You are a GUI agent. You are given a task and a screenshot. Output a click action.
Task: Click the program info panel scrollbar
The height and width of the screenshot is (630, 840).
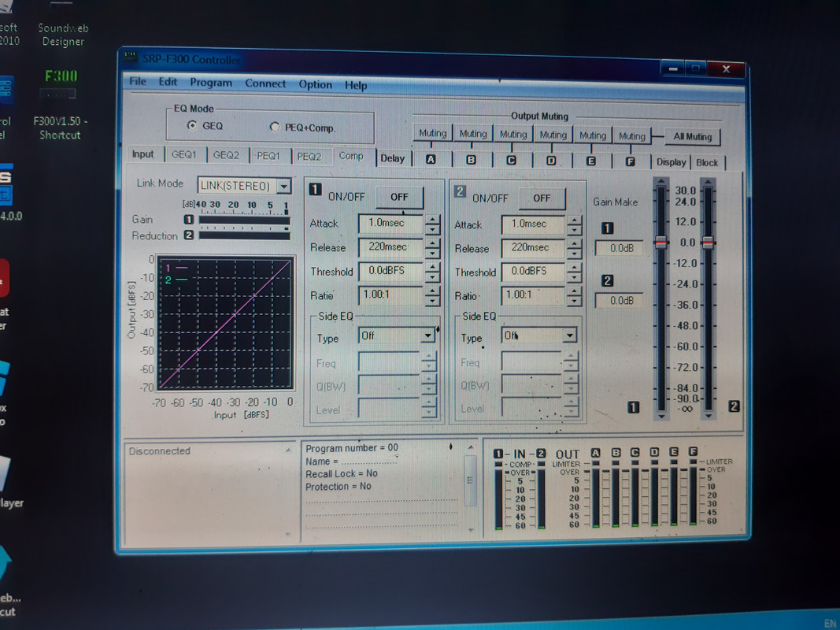pos(470,480)
